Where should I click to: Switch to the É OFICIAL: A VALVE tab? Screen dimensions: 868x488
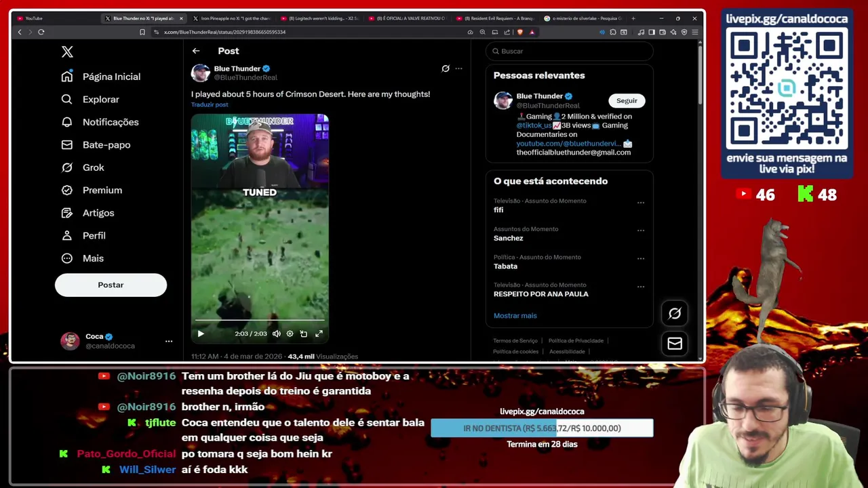tap(407, 18)
